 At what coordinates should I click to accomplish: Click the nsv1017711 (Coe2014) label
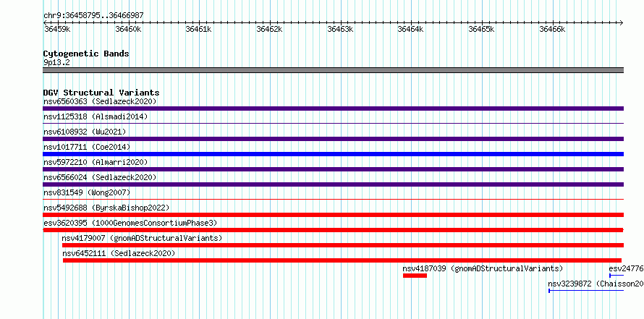pos(87,147)
